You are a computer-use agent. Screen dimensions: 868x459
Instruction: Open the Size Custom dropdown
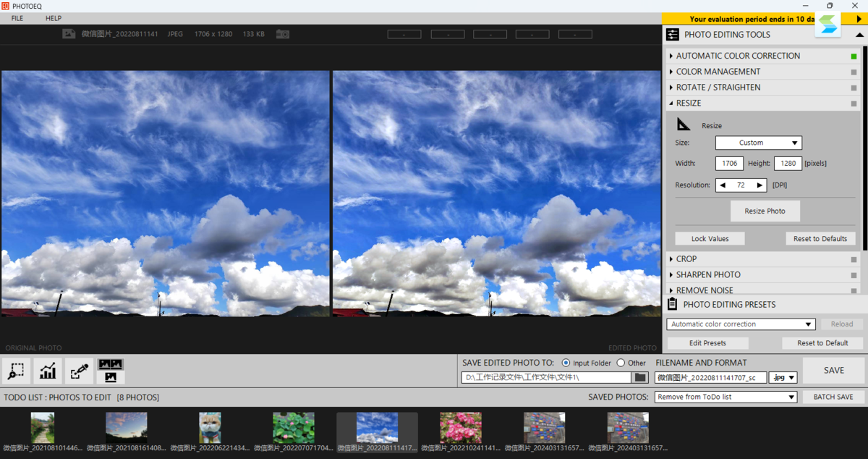[x=759, y=143]
